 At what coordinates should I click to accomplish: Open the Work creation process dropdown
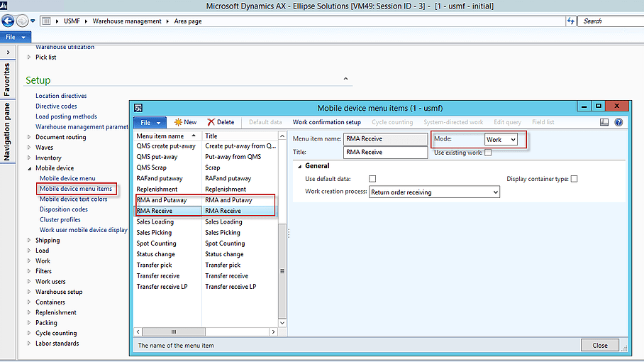[434, 192]
